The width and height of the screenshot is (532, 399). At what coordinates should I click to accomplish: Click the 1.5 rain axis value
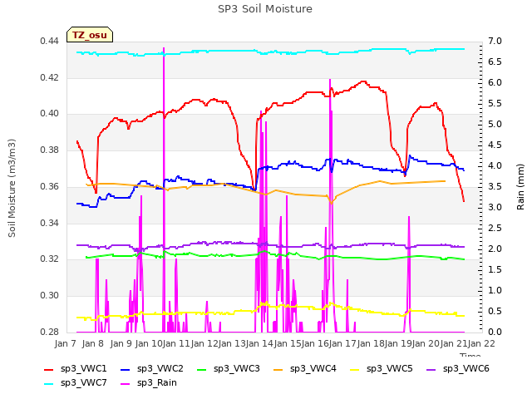(495, 269)
